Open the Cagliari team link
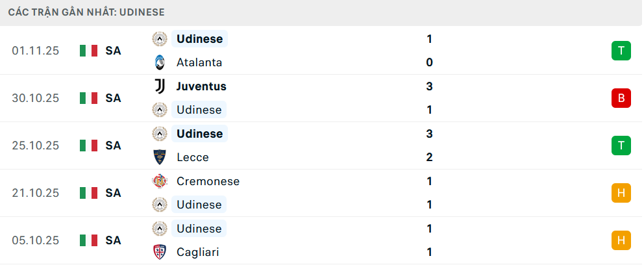The width and height of the screenshot is (644, 267). click(197, 252)
